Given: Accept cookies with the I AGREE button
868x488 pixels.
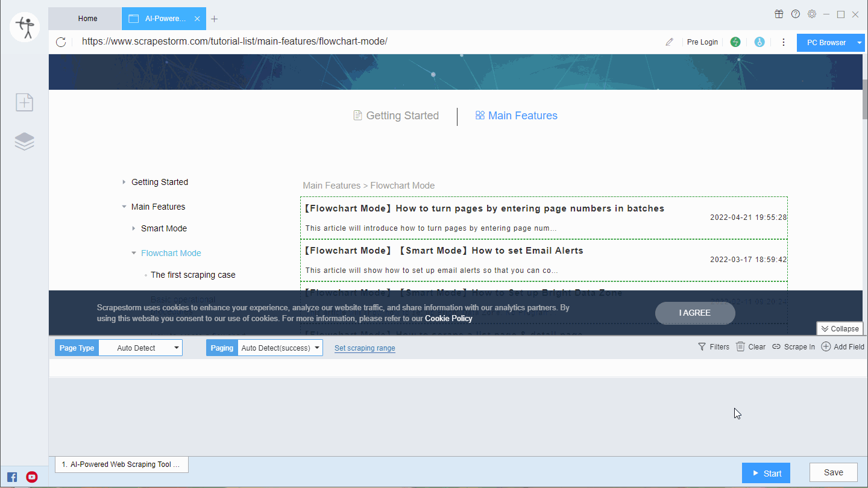Looking at the screenshot, I should 694,313.
